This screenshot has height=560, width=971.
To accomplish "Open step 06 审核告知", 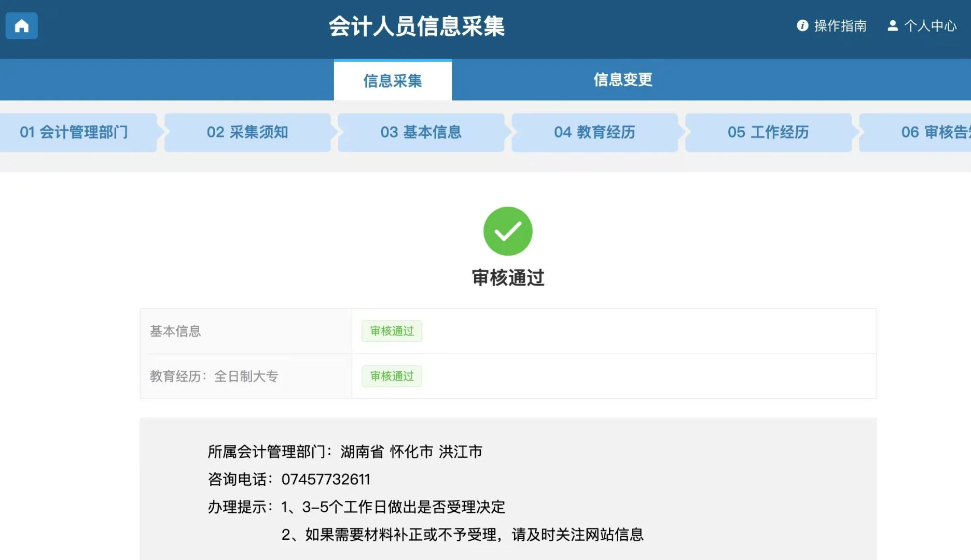I will pyautogui.click(x=934, y=132).
